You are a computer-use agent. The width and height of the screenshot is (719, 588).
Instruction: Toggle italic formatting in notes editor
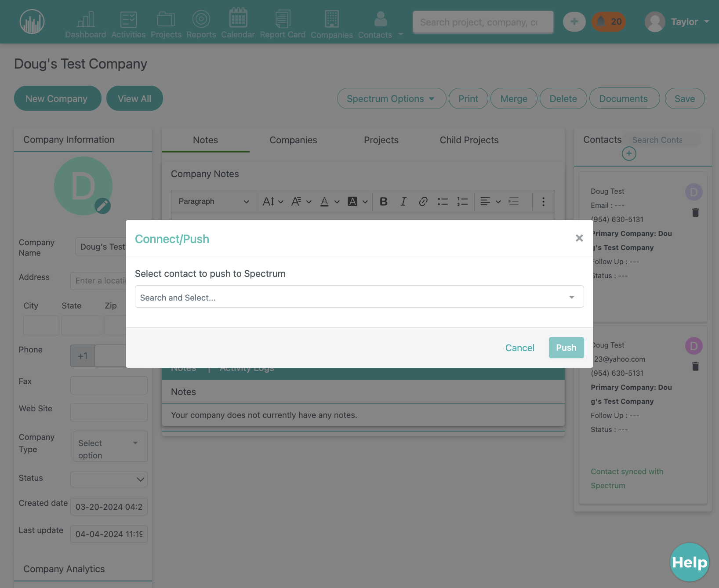tap(403, 201)
